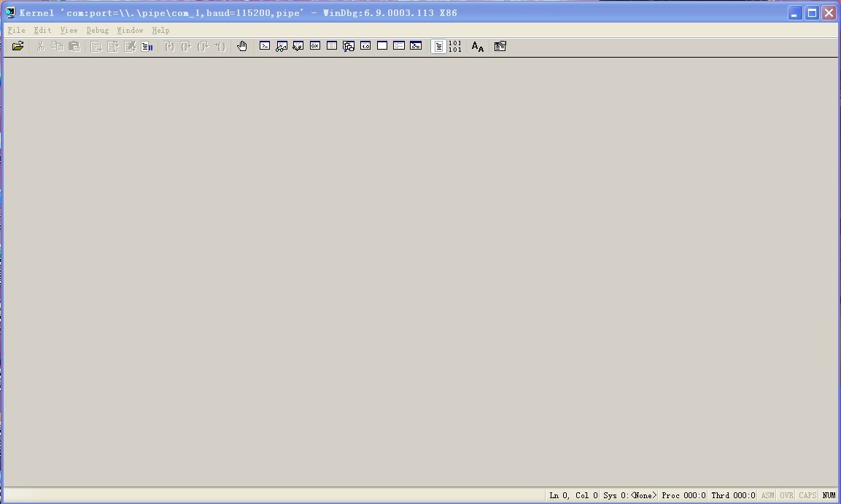Click the Cut scissors toolbar icon
The height and width of the screenshot is (504, 841).
[40, 46]
